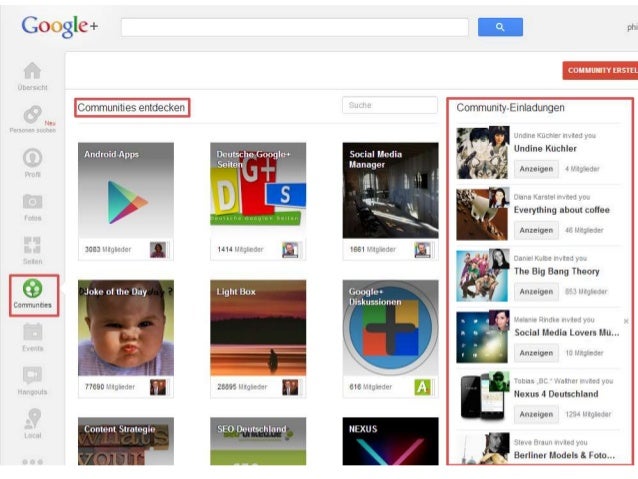638x479 pixels.
Task: Expand the sidebar's three-dot more icon
Action: [33, 462]
